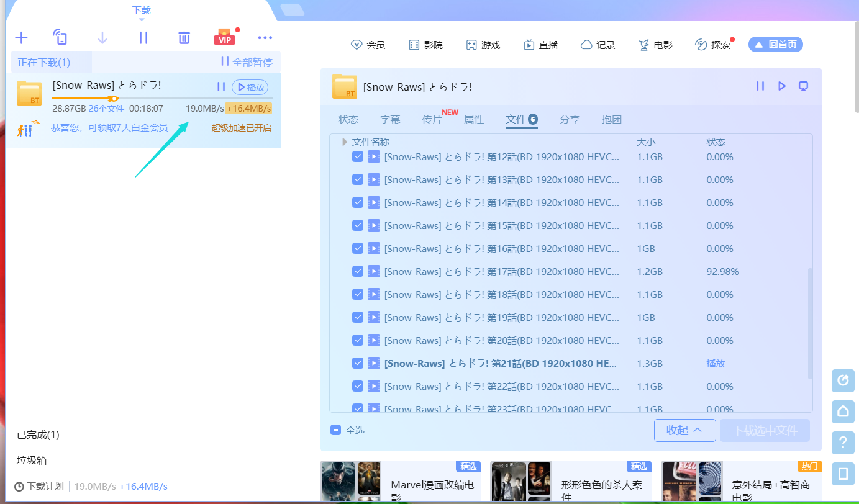Image resolution: width=859 pixels, height=504 pixels.
Task: Switch to the 字幕 tab
Action: 390,120
